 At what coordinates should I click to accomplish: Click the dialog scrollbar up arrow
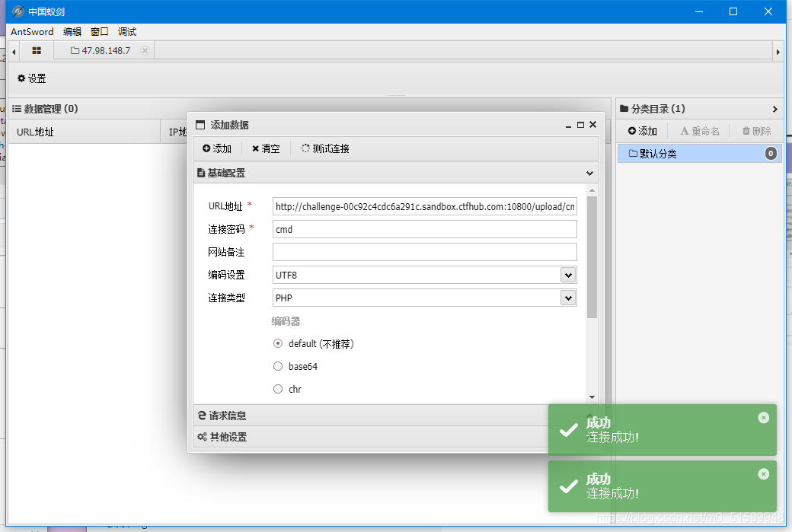pos(592,190)
